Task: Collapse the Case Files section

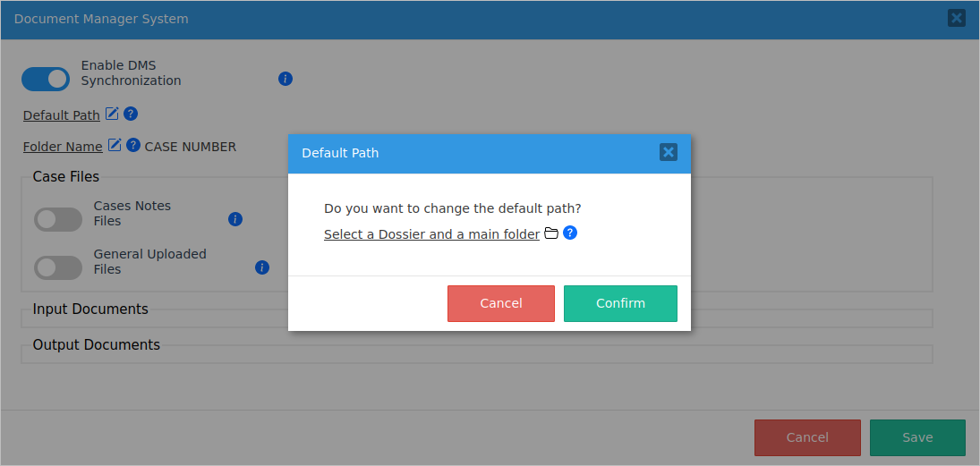Action: pos(66,177)
